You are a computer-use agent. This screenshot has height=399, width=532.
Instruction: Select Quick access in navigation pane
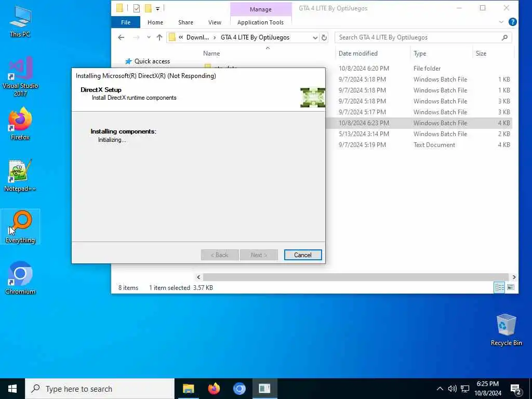pos(152,61)
